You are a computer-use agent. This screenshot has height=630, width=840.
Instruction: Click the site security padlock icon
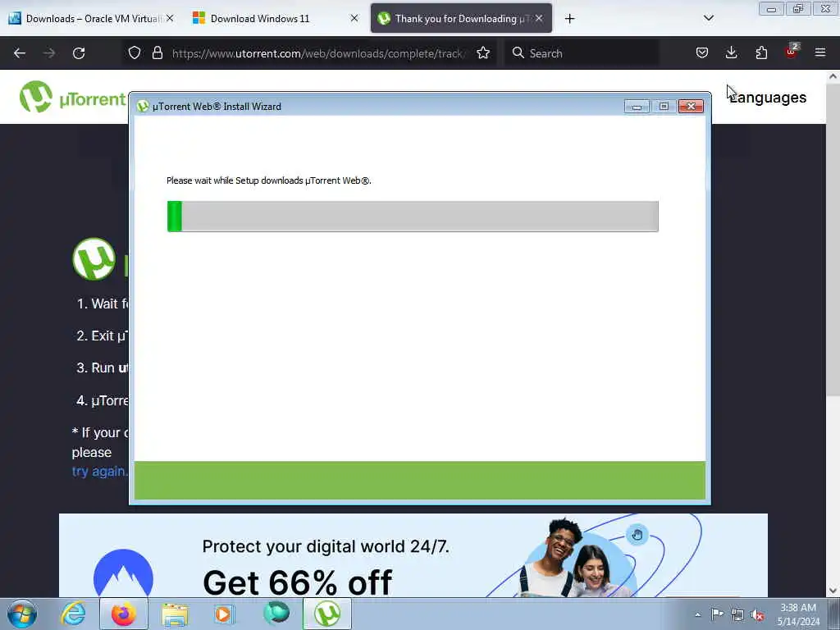pos(157,53)
